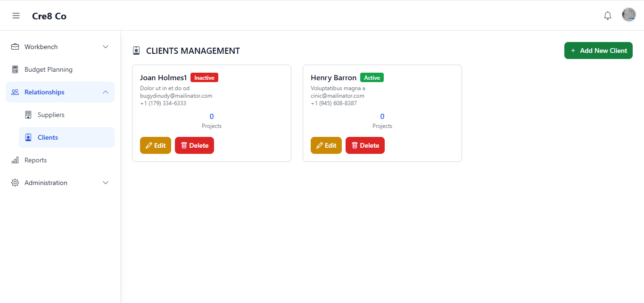Delete the Henry Barron client
Image resolution: width=644 pixels, height=303 pixels.
point(365,145)
